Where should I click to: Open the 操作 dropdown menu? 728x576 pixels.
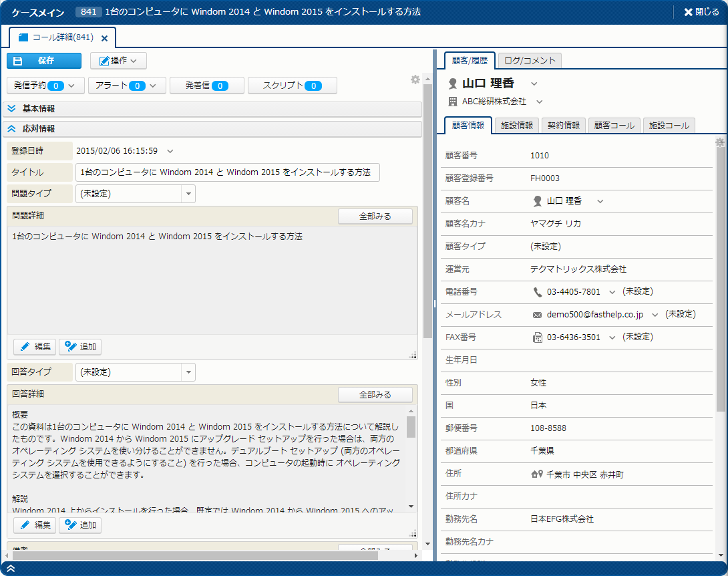(118, 61)
